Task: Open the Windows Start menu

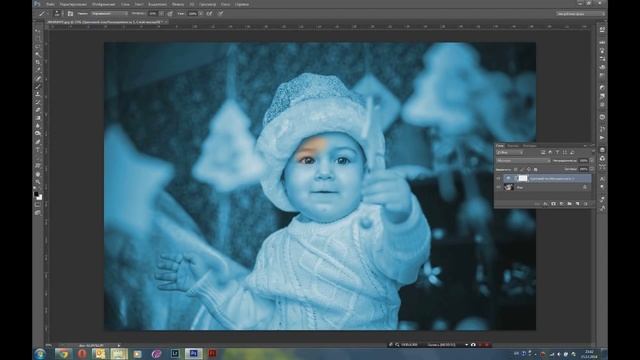Action: point(40,354)
